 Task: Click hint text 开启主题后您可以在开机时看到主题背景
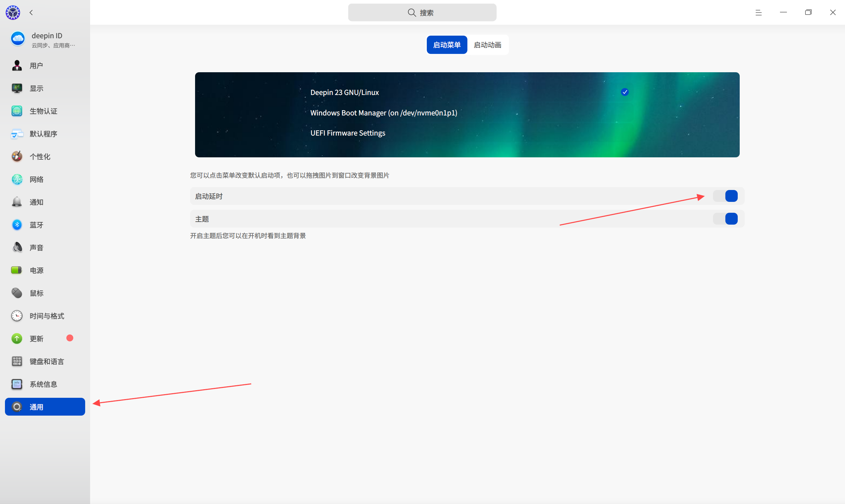click(x=248, y=236)
